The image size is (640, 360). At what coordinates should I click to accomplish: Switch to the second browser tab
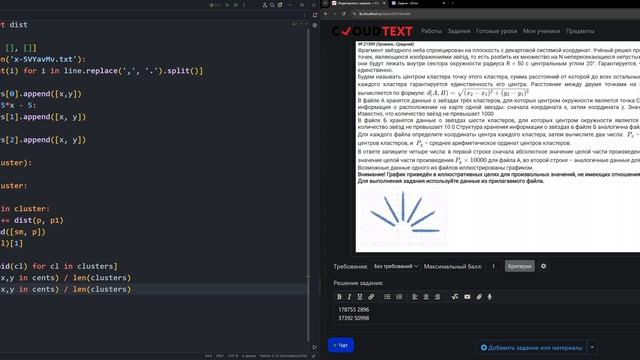(x=417, y=3)
